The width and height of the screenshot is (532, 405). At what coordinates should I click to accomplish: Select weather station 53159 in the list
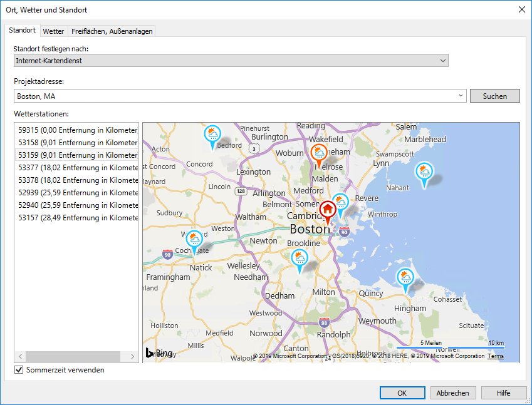coord(76,155)
